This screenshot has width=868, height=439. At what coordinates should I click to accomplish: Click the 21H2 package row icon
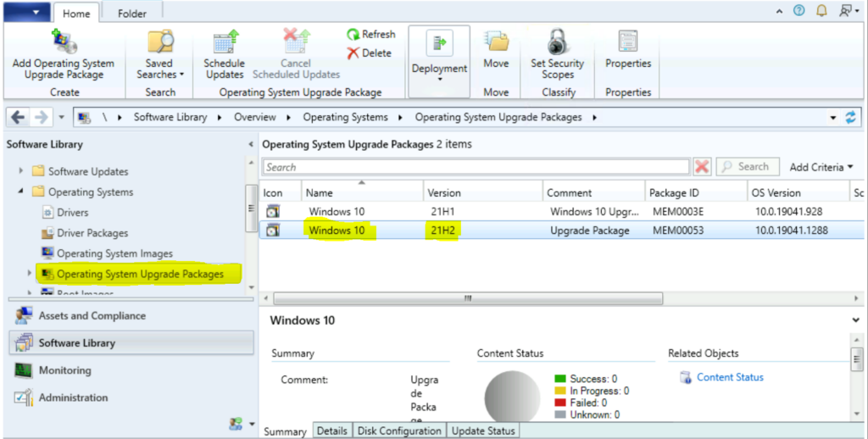tap(273, 230)
